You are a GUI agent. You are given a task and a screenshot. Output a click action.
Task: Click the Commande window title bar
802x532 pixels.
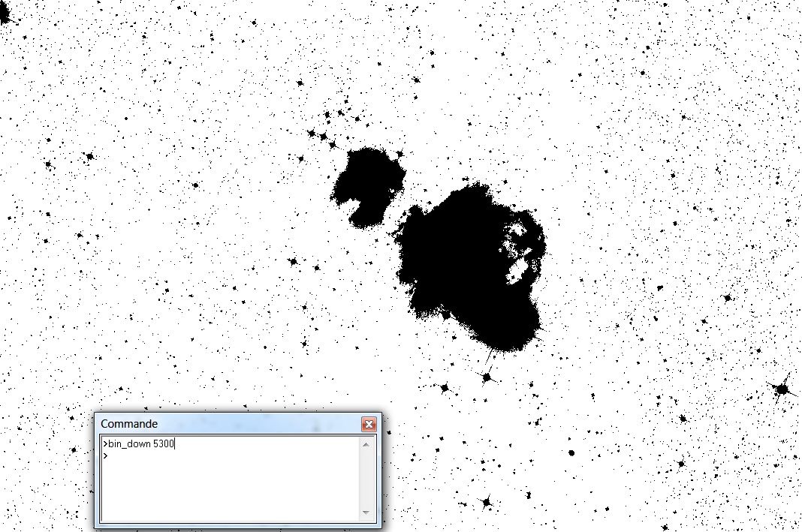pos(225,424)
